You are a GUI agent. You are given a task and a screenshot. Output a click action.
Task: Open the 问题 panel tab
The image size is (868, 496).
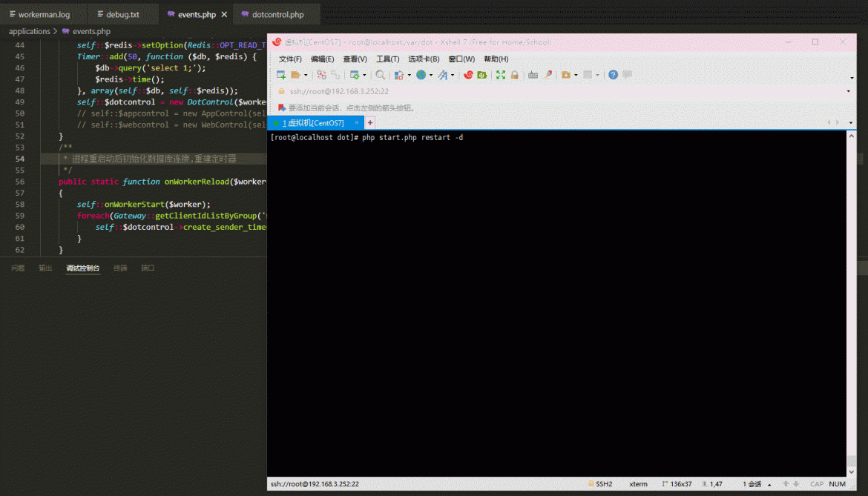click(18, 268)
